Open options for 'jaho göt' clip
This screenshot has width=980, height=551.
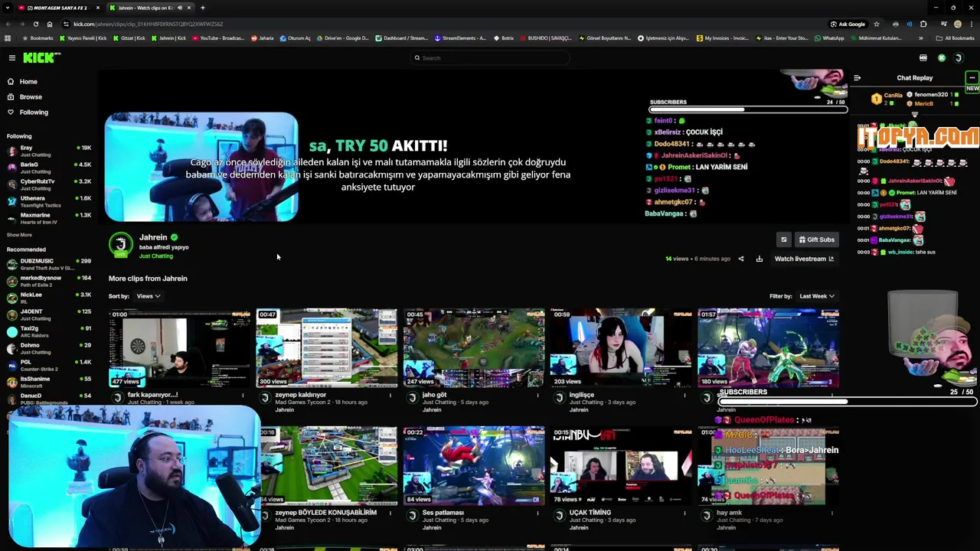537,396
